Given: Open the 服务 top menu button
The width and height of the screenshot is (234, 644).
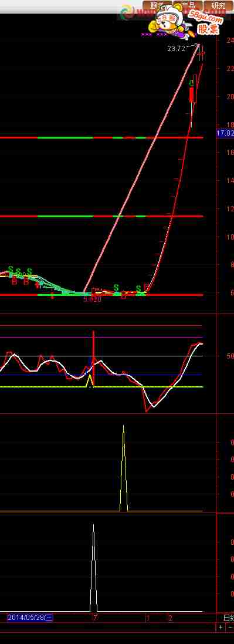Looking at the screenshot, I should pos(157,6).
